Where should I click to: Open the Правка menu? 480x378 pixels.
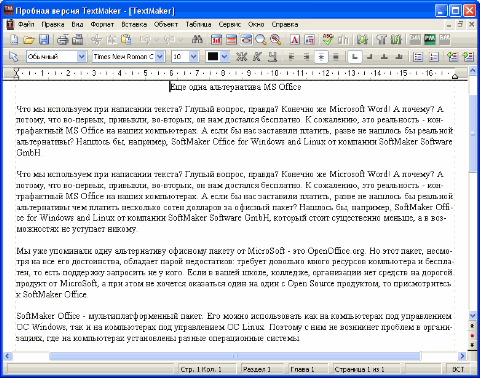(53, 24)
